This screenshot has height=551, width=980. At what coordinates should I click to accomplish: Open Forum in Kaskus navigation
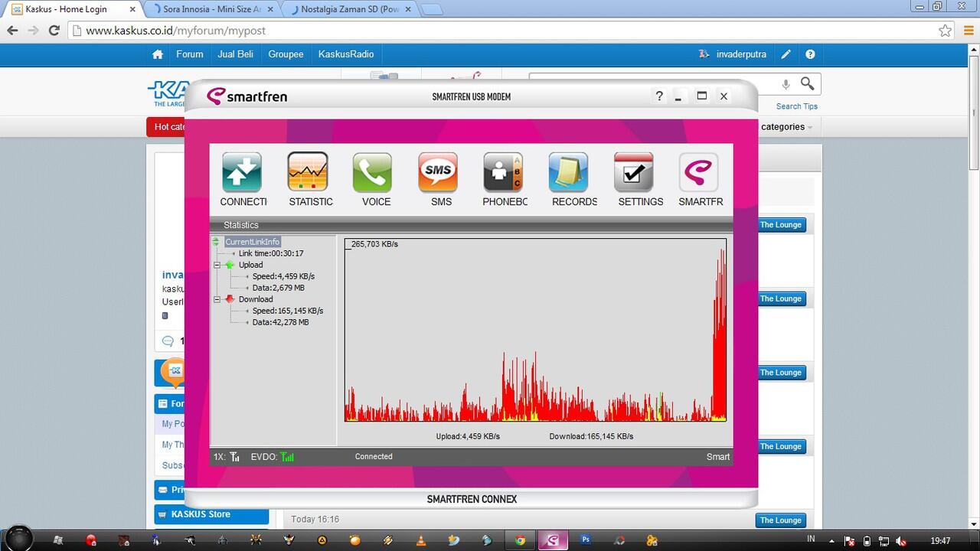pos(190,54)
